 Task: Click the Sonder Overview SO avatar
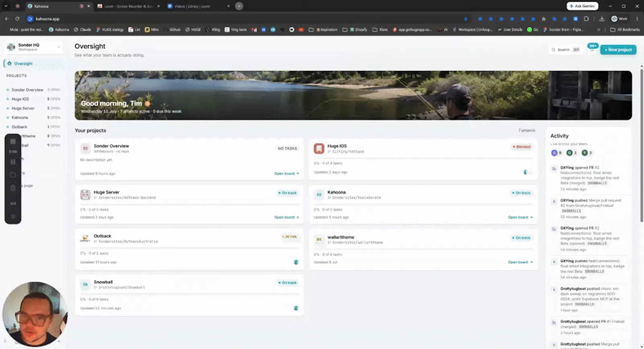[85, 148]
